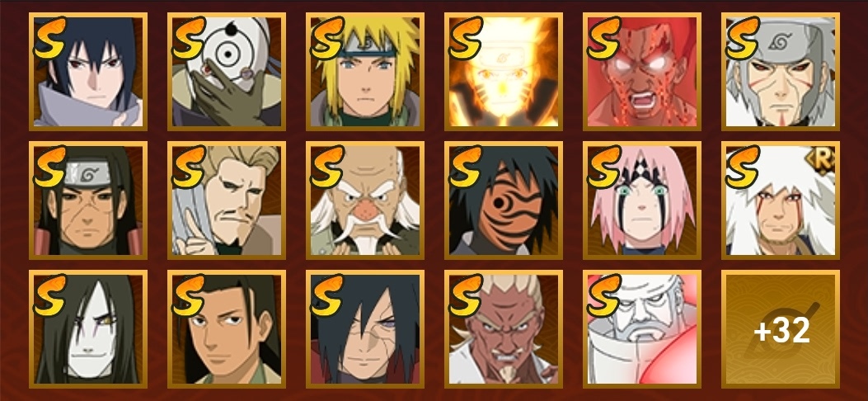Select the brown-haired man with green collar
The image size is (868, 401).
(227, 329)
